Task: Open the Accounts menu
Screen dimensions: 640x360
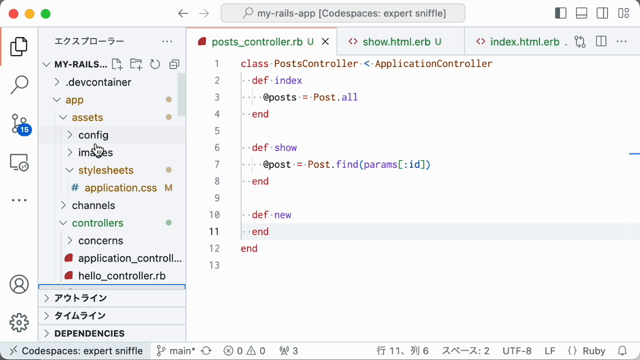Action: tap(19, 284)
